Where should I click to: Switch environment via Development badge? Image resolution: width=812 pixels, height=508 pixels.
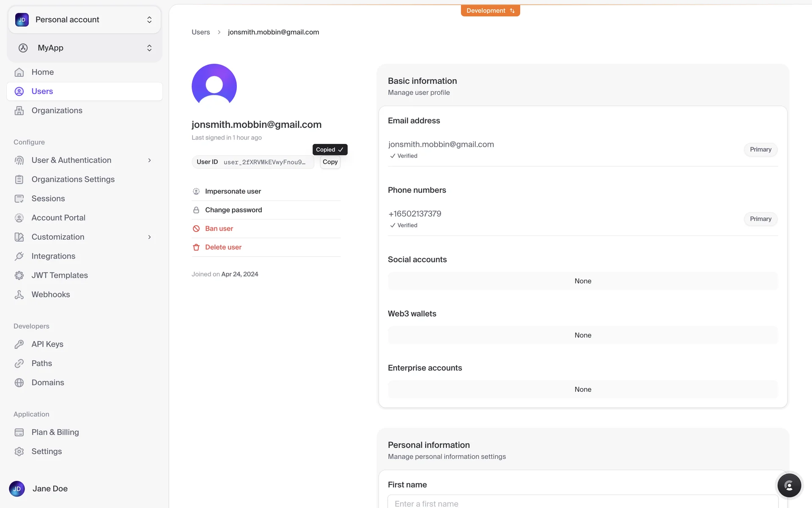(490, 11)
